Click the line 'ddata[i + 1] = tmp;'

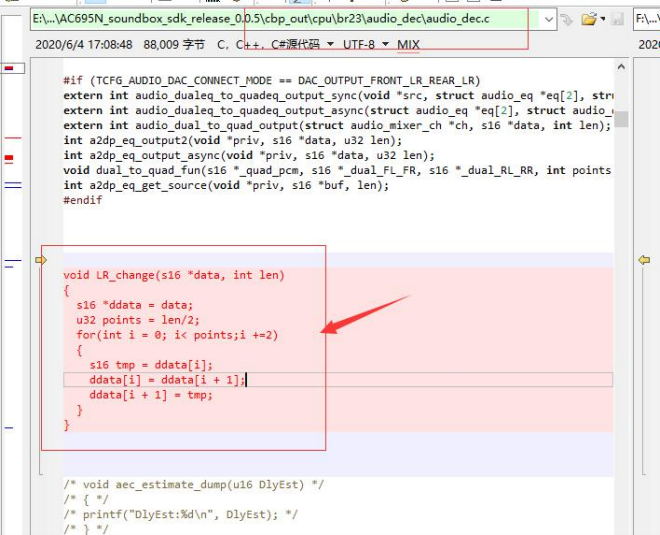click(x=151, y=395)
